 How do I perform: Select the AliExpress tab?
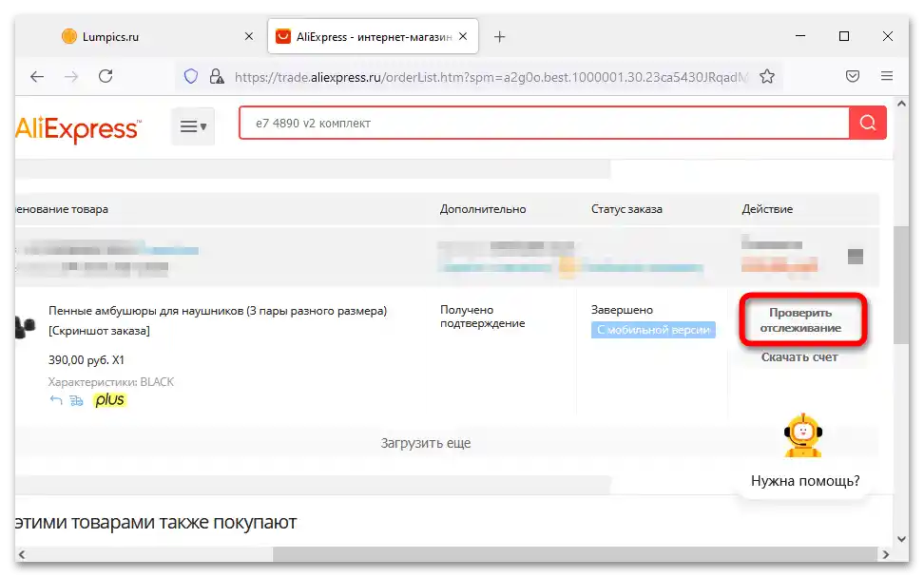click(x=373, y=36)
